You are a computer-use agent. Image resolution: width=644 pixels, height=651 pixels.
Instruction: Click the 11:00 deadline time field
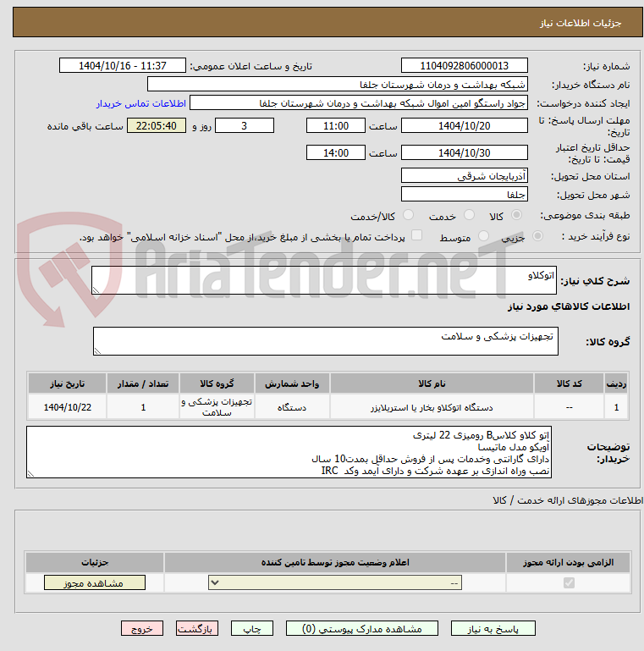point(336,125)
